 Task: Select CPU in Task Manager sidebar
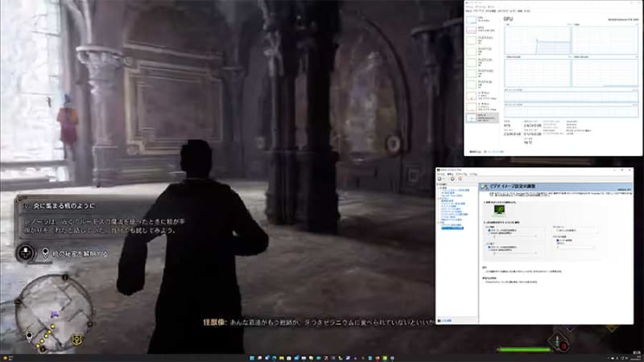pos(481,19)
